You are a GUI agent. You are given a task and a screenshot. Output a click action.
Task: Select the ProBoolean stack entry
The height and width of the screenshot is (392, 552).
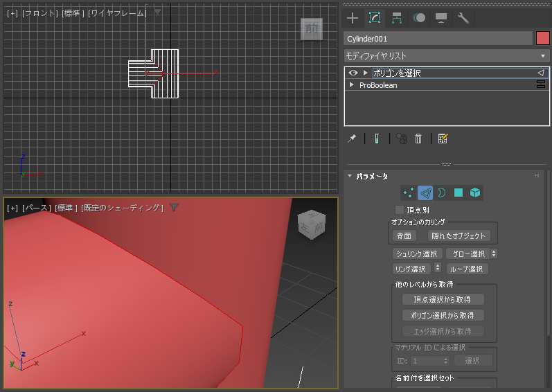coord(447,84)
